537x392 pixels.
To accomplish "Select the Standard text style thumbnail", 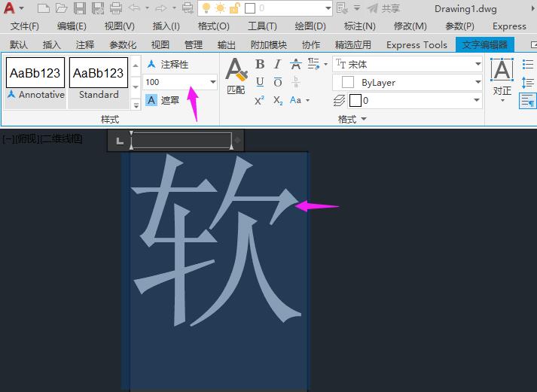I will coord(99,78).
